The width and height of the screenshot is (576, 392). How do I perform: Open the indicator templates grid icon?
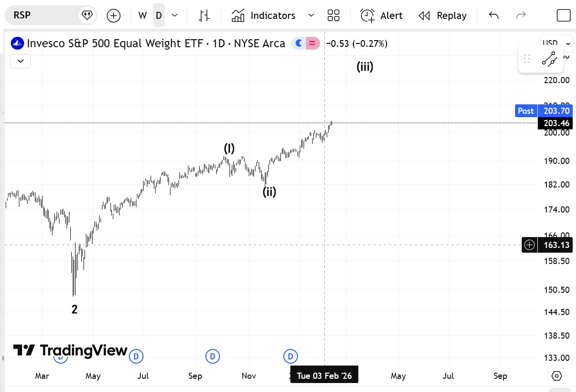click(x=333, y=16)
